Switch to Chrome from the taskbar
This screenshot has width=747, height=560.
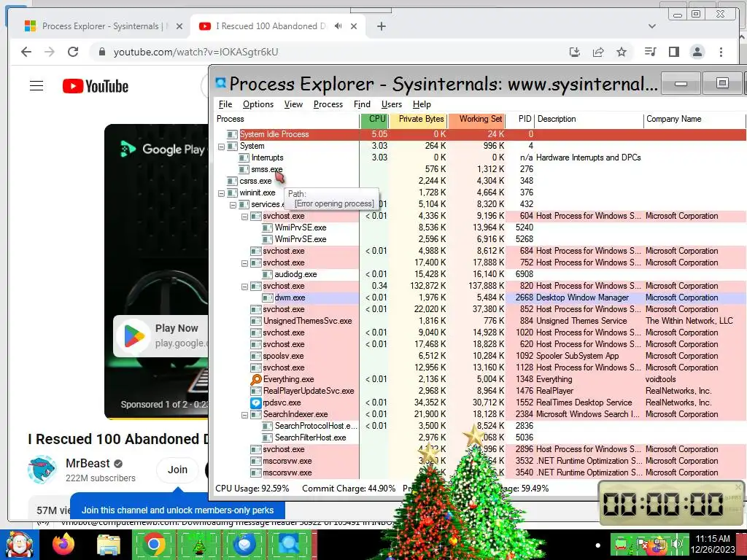coord(154,545)
